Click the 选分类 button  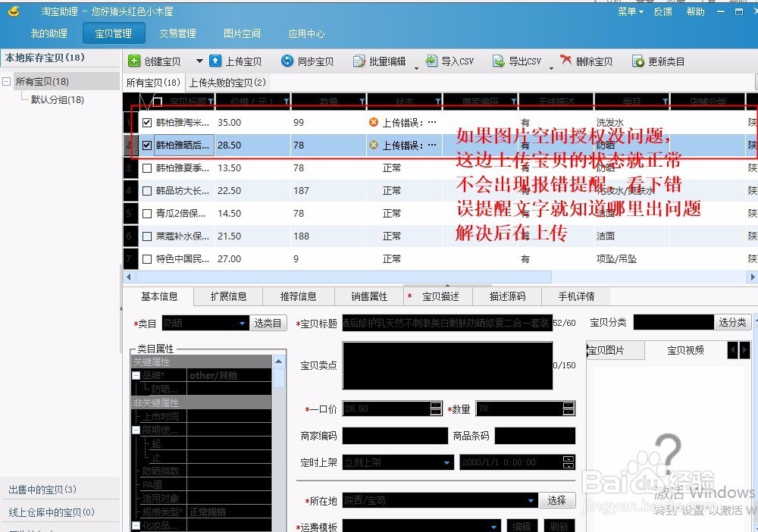click(732, 322)
